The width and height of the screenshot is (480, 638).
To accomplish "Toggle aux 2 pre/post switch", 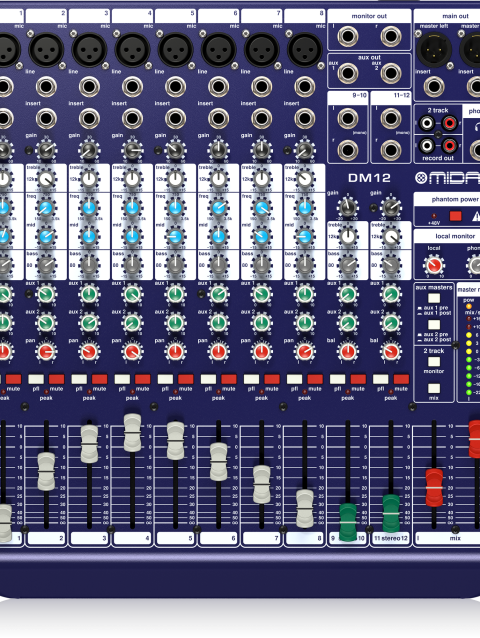I will tap(434, 325).
